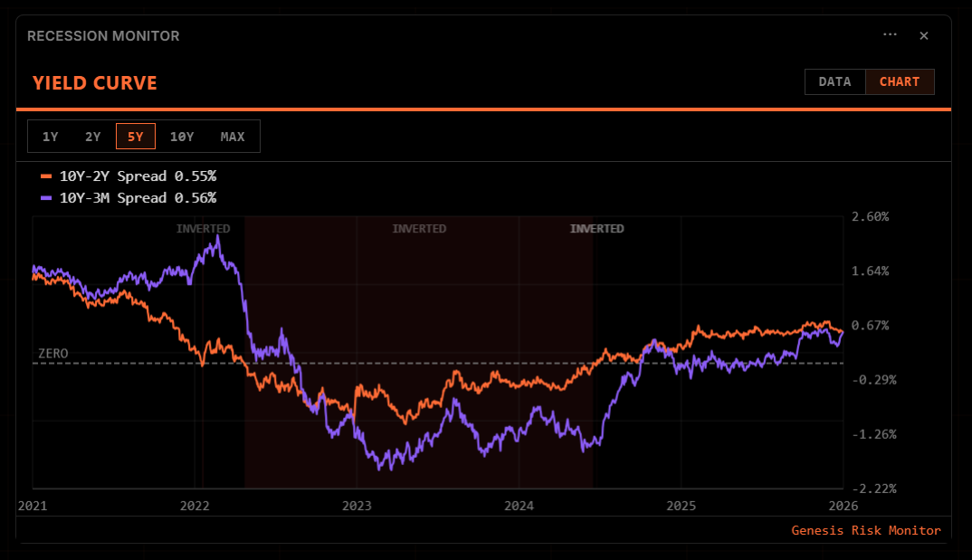Switch to the DATA view

tap(834, 81)
